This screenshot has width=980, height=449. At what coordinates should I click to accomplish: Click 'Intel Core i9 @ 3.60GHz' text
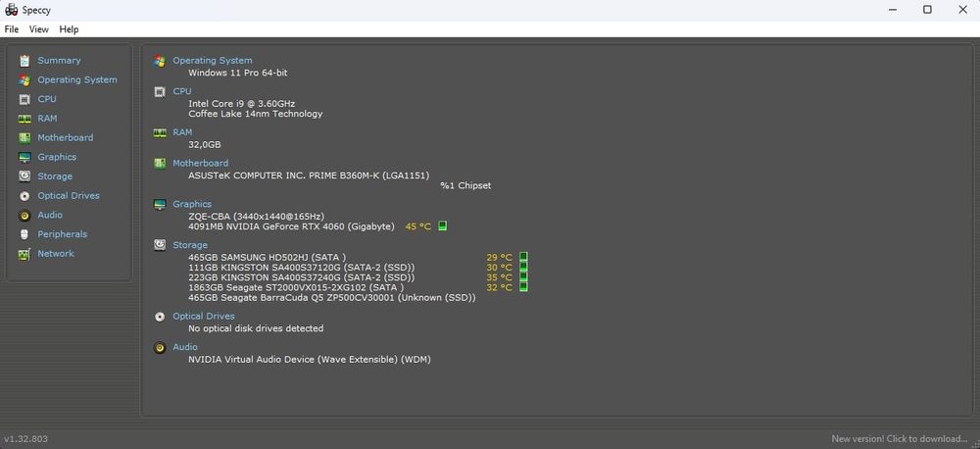(242, 103)
